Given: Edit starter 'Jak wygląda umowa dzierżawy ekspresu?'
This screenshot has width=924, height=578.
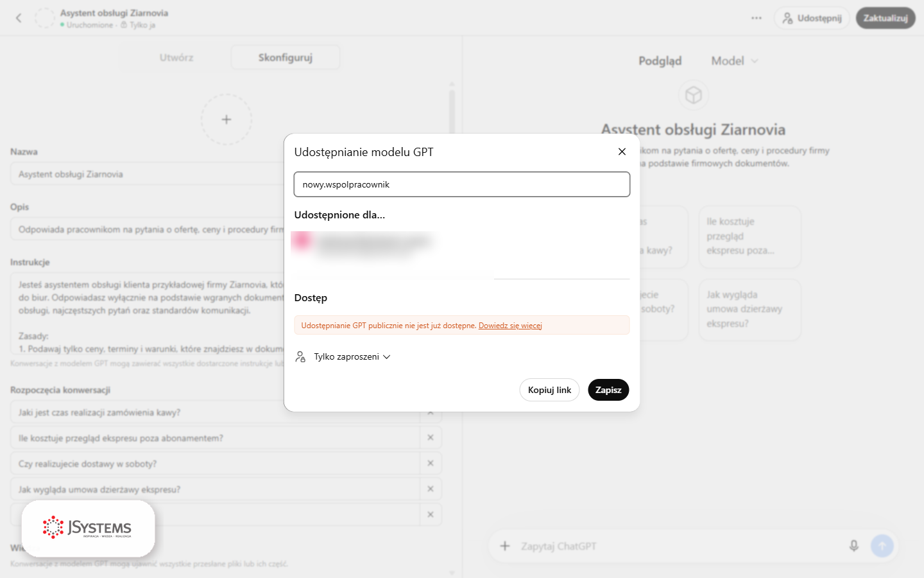Looking at the screenshot, I should coord(215,489).
